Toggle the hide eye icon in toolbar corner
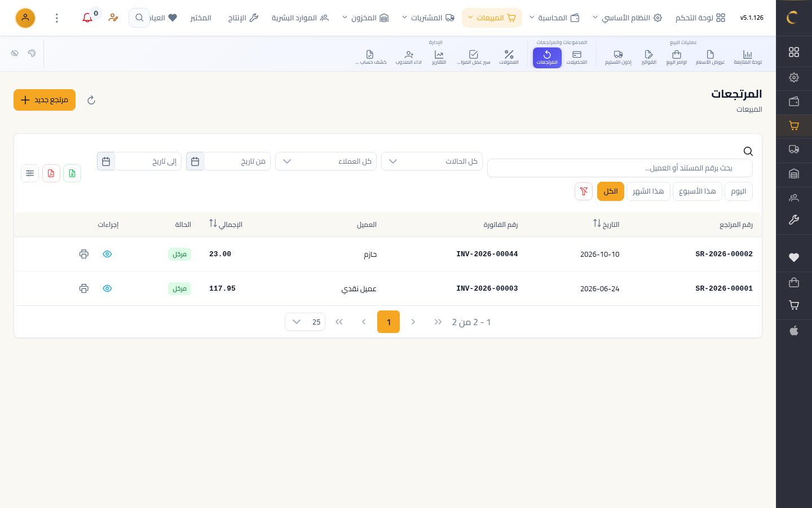 click(x=15, y=53)
